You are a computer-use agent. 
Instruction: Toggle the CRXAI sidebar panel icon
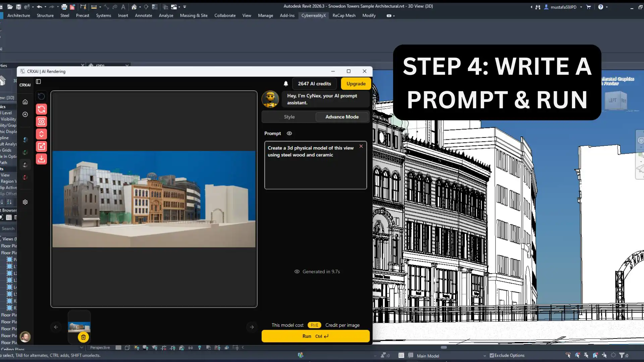coord(38,81)
